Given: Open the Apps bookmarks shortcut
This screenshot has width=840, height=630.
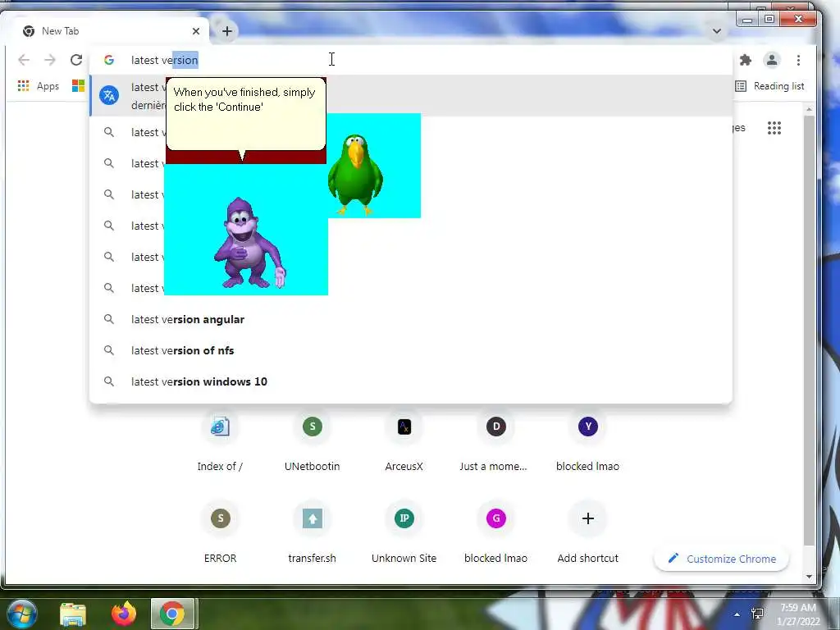Looking at the screenshot, I should coord(38,85).
